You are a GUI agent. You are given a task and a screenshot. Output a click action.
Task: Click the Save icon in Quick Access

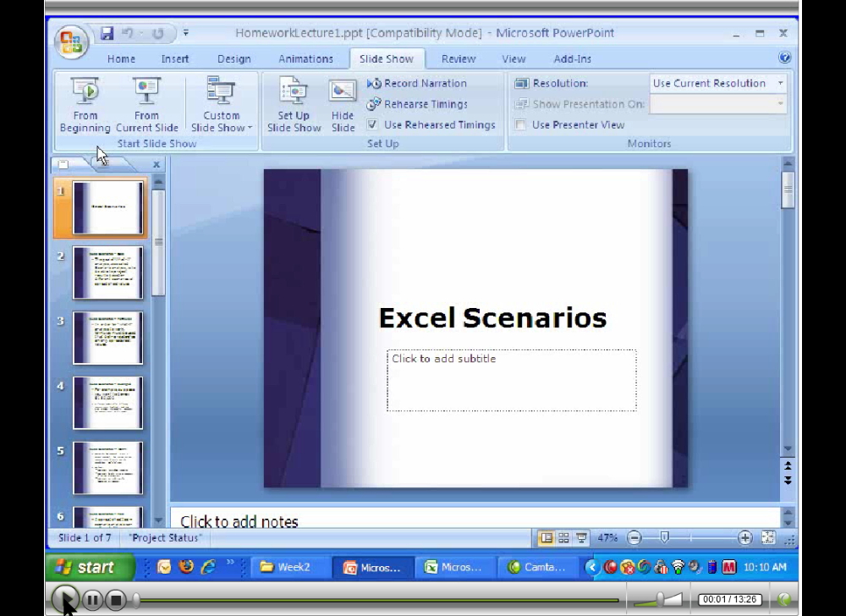pyautogui.click(x=107, y=34)
